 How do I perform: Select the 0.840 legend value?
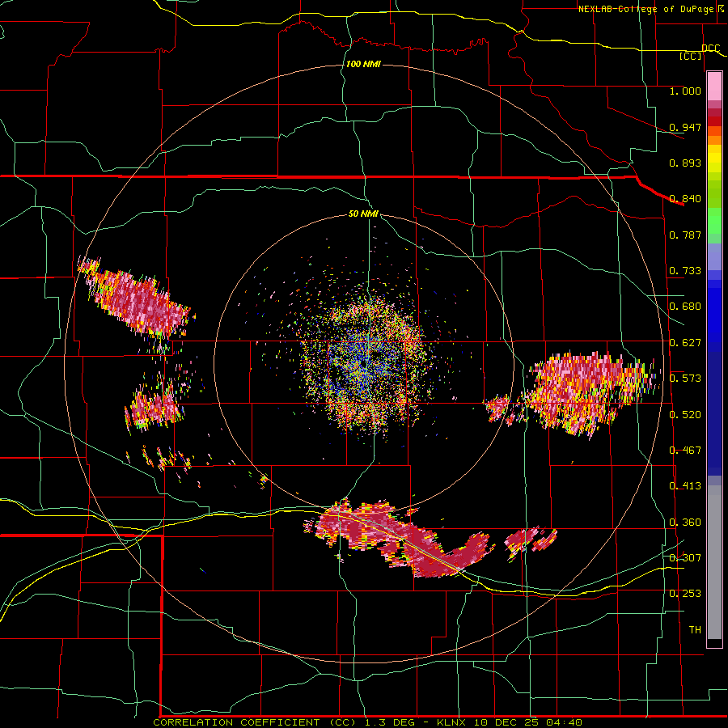click(x=685, y=199)
